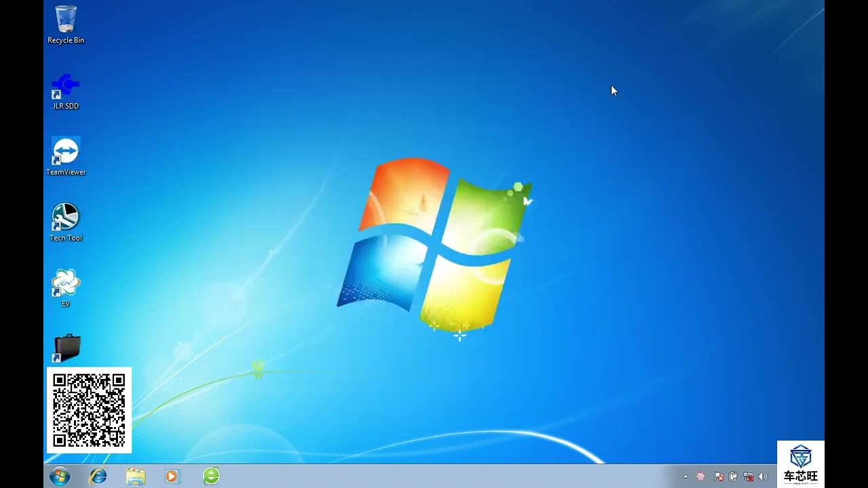The height and width of the screenshot is (488, 868).
Task: Select the EV desktop shortcut
Action: pyautogui.click(x=66, y=288)
